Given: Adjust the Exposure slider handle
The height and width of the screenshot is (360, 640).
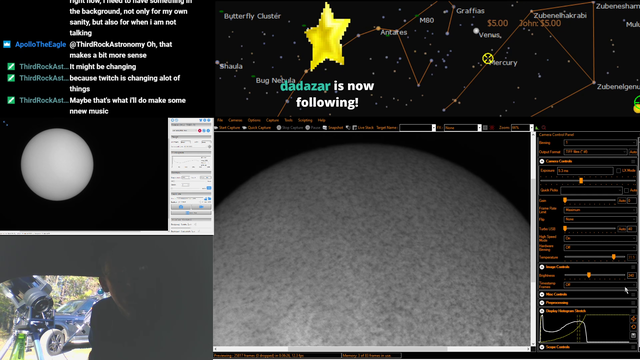Looking at the screenshot, I should (x=581, y=180).
